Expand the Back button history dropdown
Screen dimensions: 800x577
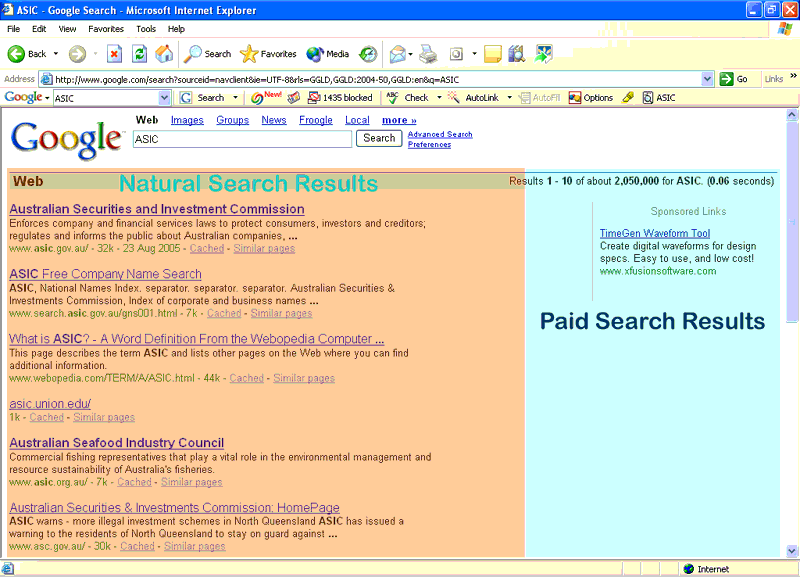coord(56,54)
